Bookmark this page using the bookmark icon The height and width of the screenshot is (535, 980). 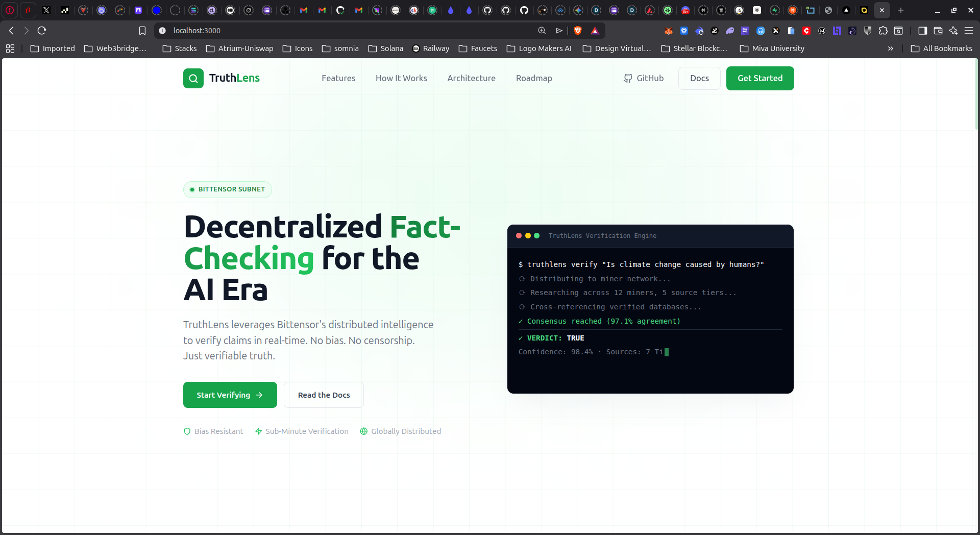tap(142, 31)
